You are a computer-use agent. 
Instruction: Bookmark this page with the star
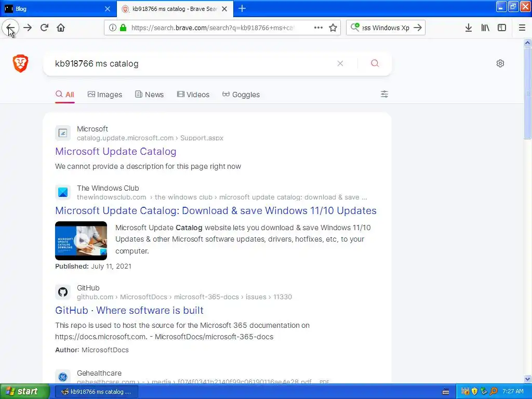point(333,28)
